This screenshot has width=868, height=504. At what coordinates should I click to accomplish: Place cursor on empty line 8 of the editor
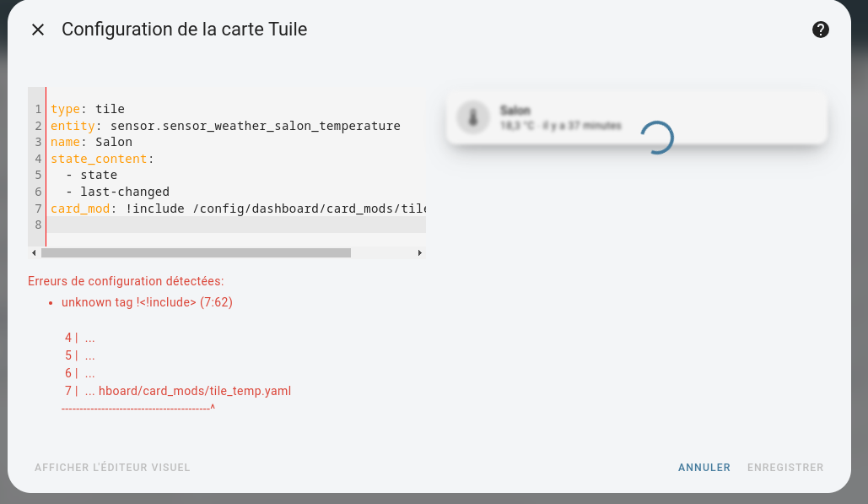[237, 225]
